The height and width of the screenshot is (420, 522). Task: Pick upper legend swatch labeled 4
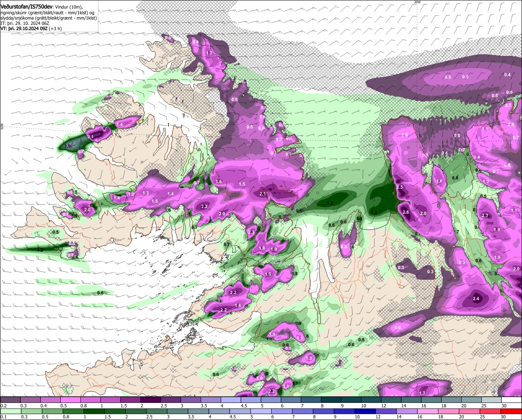tap(231, 400)
